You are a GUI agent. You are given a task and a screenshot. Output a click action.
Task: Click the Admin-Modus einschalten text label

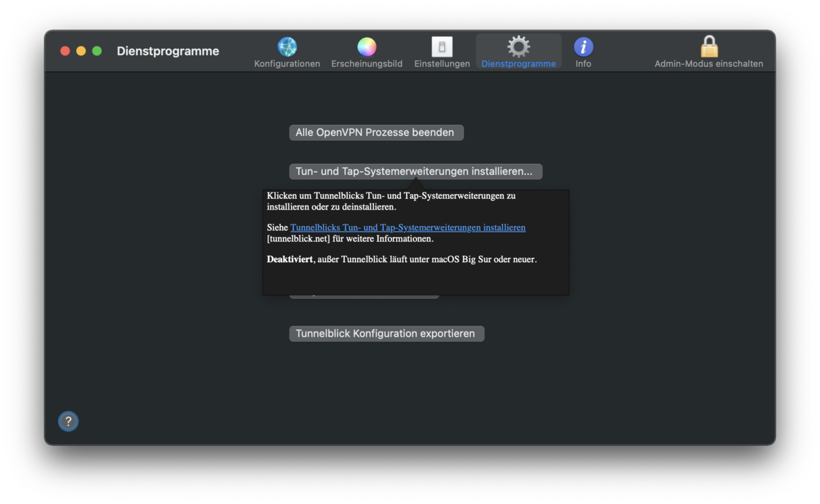click(709, 64)
